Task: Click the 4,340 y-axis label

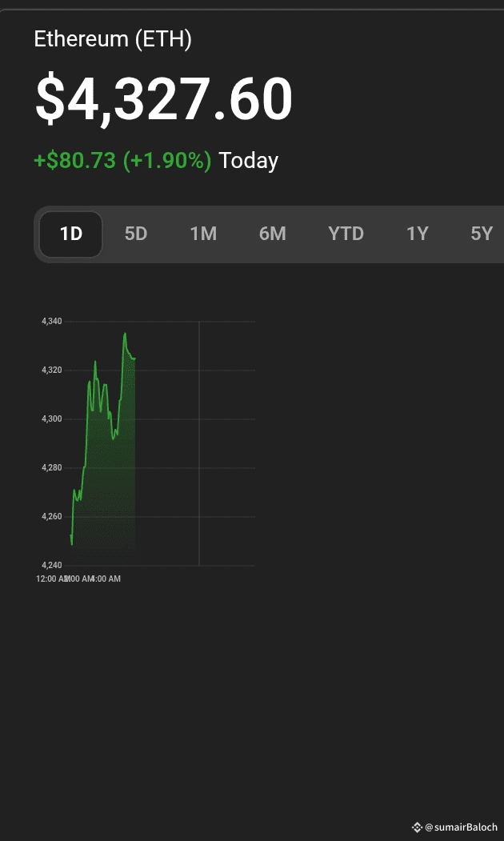Action: 51,321
